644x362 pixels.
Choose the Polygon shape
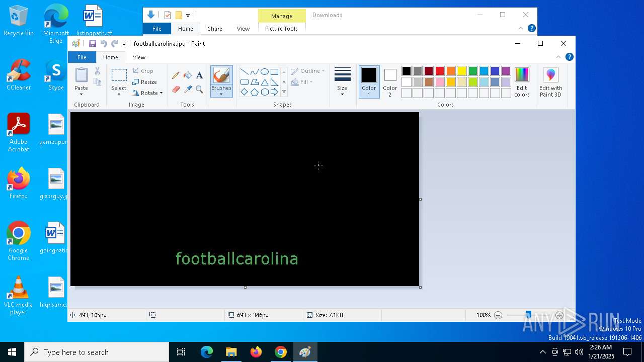pos(254,82)
